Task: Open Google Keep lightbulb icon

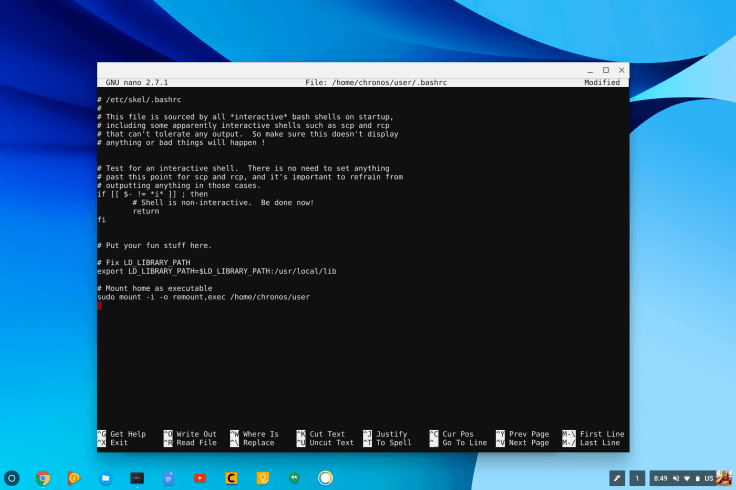Action: (x=263, y=478)
